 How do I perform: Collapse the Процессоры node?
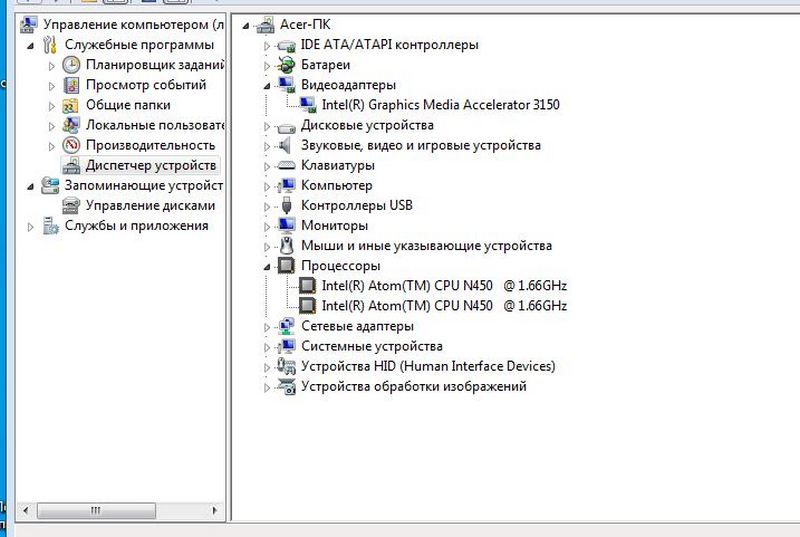coord(267,267)
